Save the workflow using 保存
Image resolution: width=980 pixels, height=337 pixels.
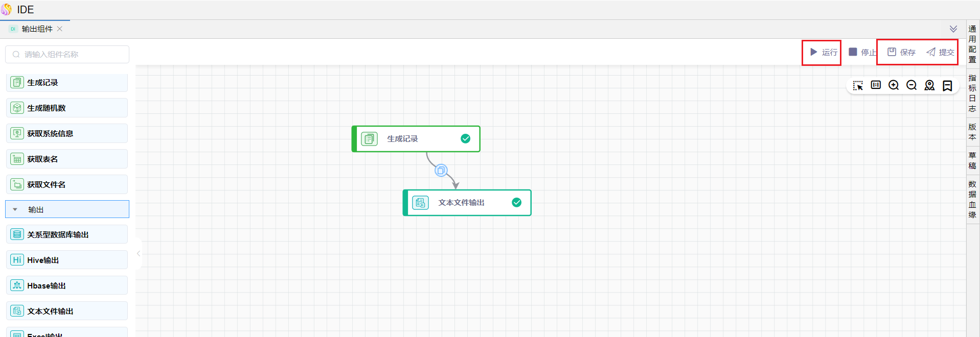point(901,52)
